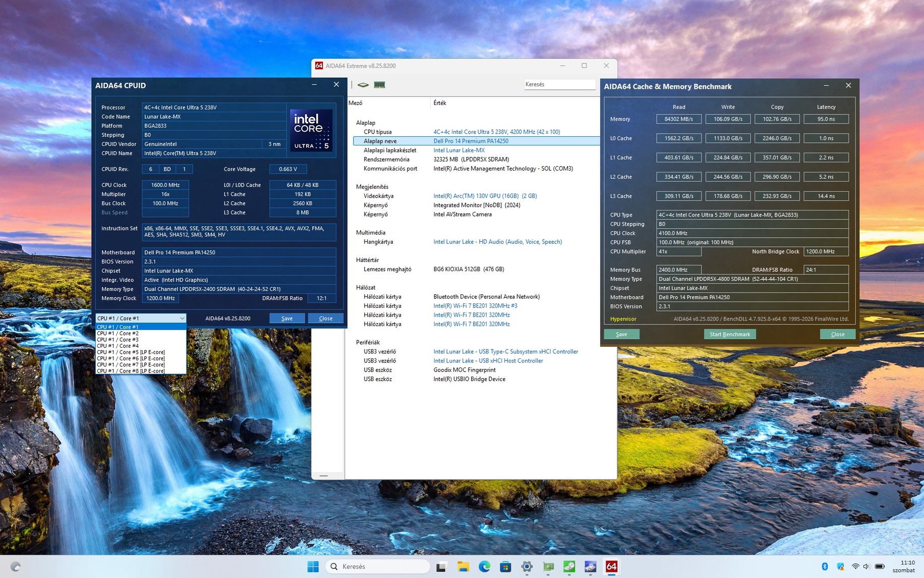
Task: Click the memory module icon in AIDA64 Extreme toolbar
Action: click(379, 85)
